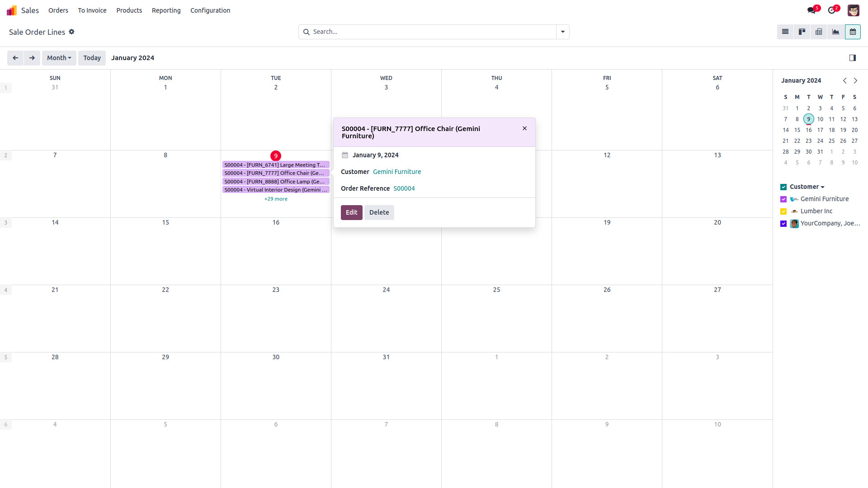Switch to list view

tap(785, 32)
